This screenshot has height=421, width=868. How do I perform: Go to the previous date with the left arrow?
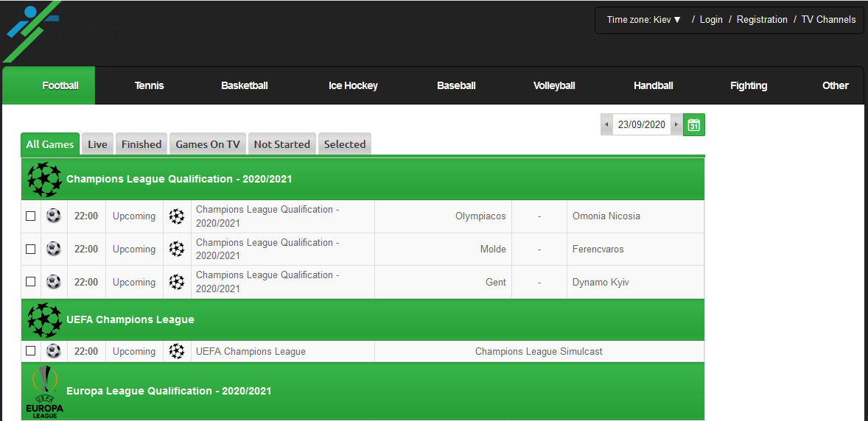(x=606, y=124)
